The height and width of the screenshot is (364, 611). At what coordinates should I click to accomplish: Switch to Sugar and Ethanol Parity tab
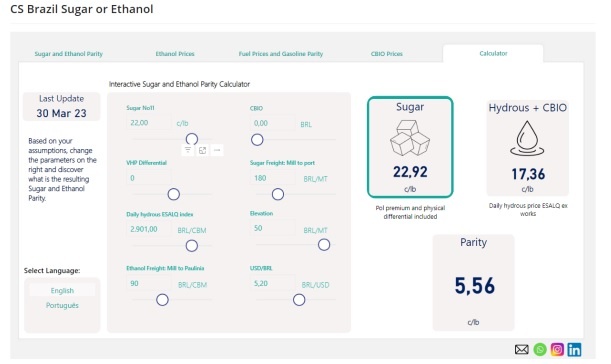[69, 54]
